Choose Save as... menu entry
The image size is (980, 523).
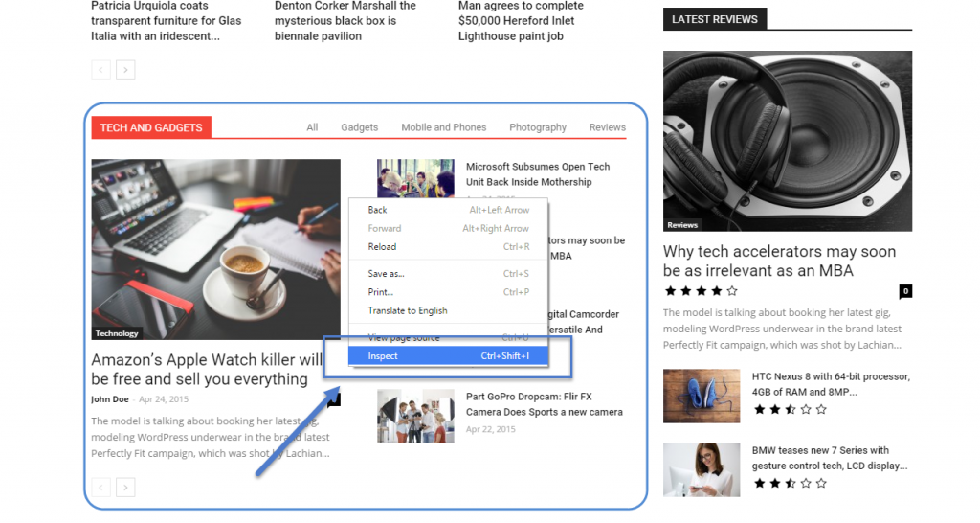click(448, 273)
